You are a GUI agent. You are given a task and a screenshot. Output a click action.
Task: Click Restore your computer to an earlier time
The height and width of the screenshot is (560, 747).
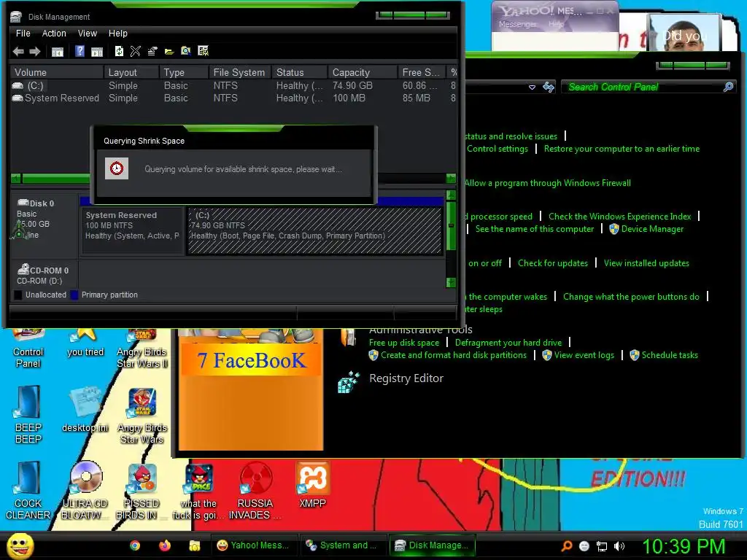pyautogui.click(x=622, y=149)
